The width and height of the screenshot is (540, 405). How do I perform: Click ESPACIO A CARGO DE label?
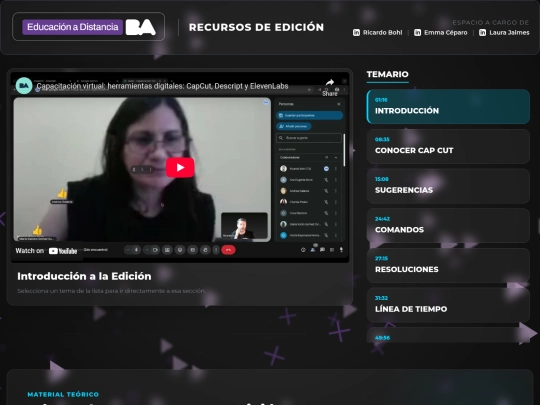click(490, 23)
